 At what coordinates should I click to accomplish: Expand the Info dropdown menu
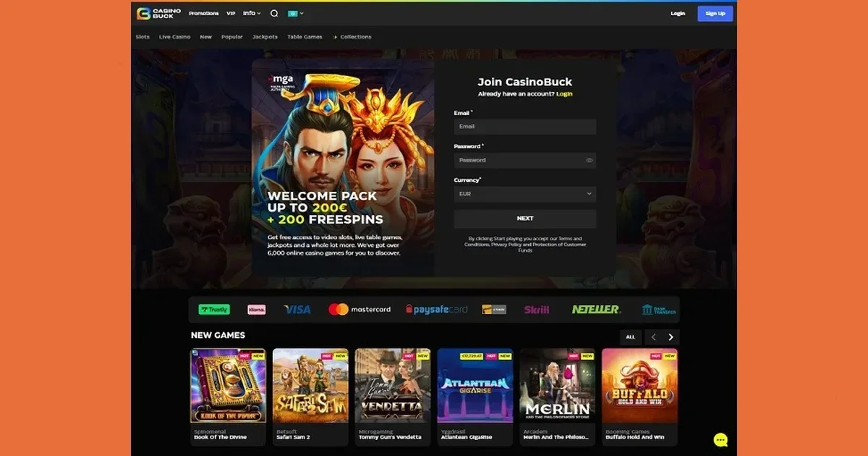[x=252, y=13]
